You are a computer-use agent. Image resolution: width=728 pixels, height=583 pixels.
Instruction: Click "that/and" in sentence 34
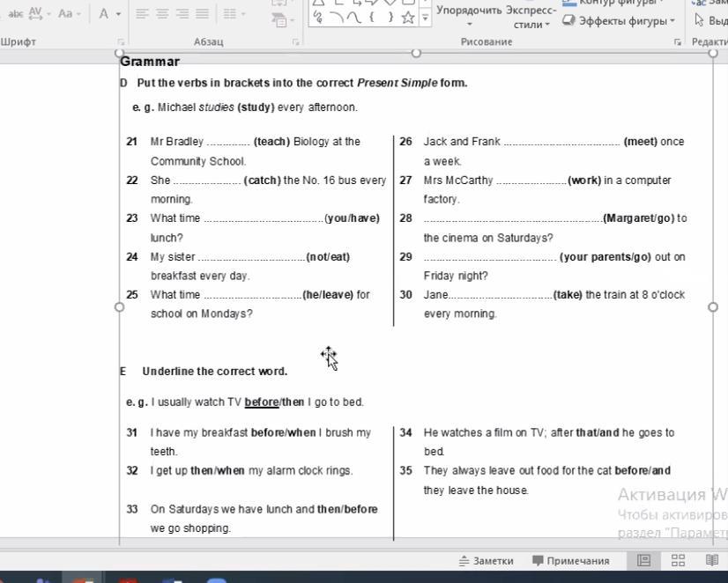(x=598, y=432)
